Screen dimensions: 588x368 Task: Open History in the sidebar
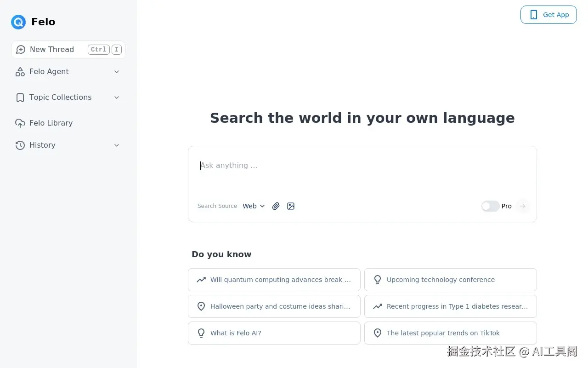pos(68,145)
